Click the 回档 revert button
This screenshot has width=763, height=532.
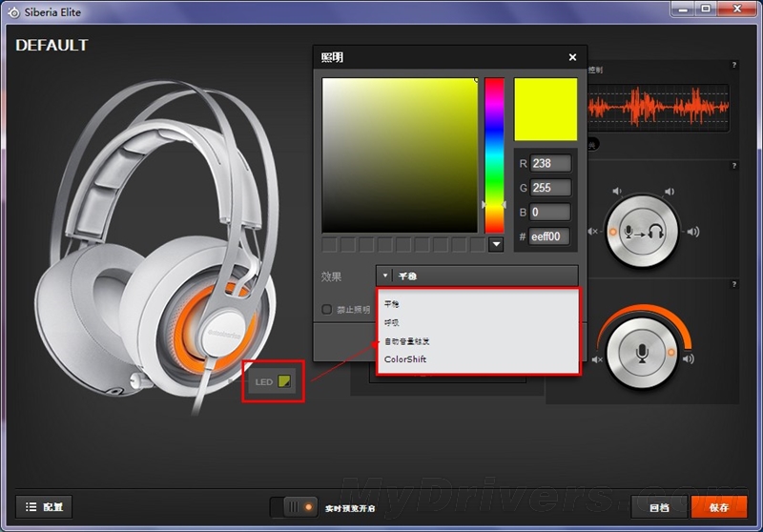coord(658,507)
